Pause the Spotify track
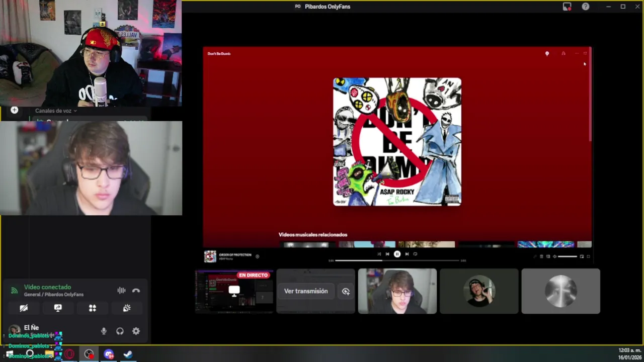 tap(397, 254)
